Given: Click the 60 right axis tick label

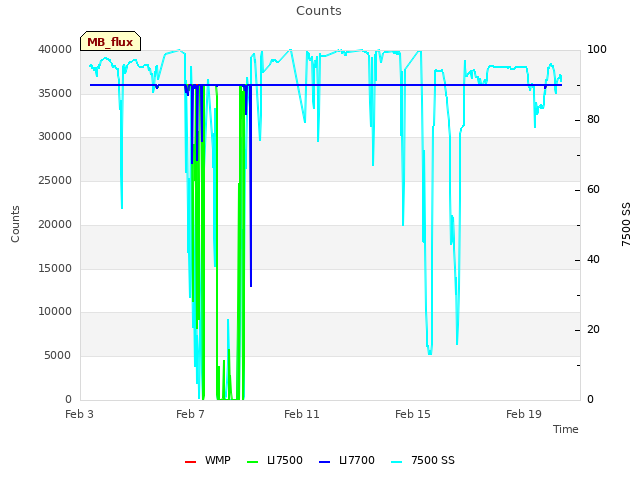Looking at the screenshot, I should tap(593, 189).
